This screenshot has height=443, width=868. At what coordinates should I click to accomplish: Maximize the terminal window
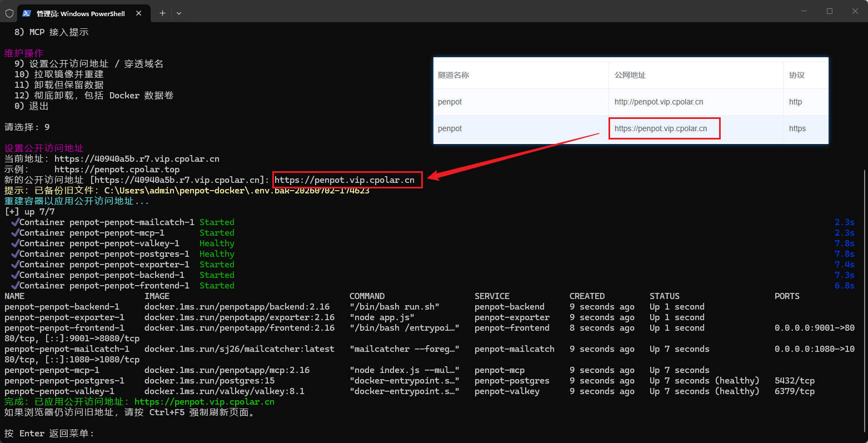(x=830, y=11)
